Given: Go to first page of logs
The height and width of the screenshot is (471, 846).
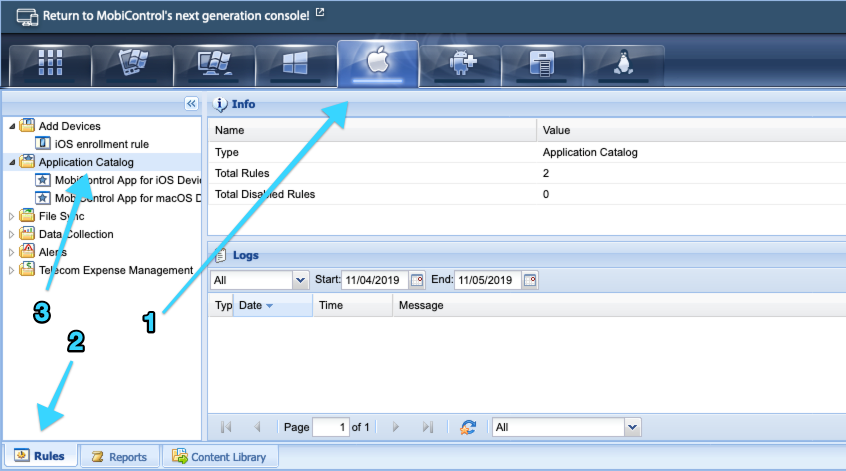Looking at the screenshot, I should [226, 427].
